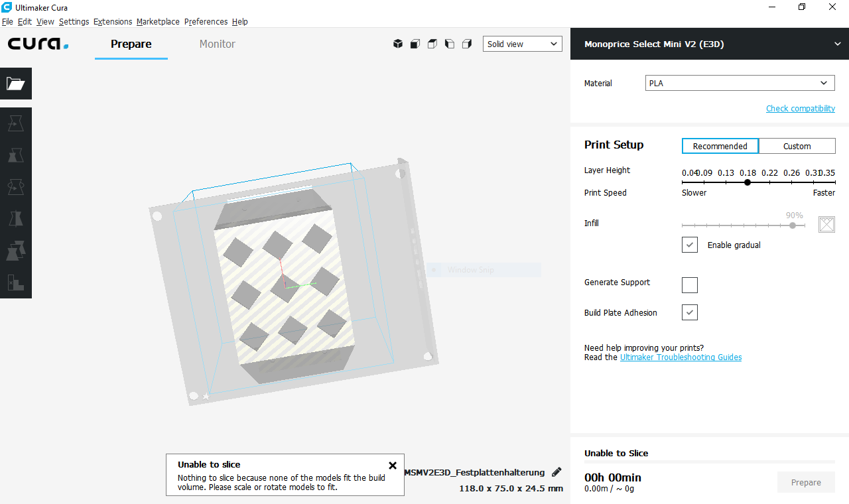Open the Edit menu

[25, 21]
